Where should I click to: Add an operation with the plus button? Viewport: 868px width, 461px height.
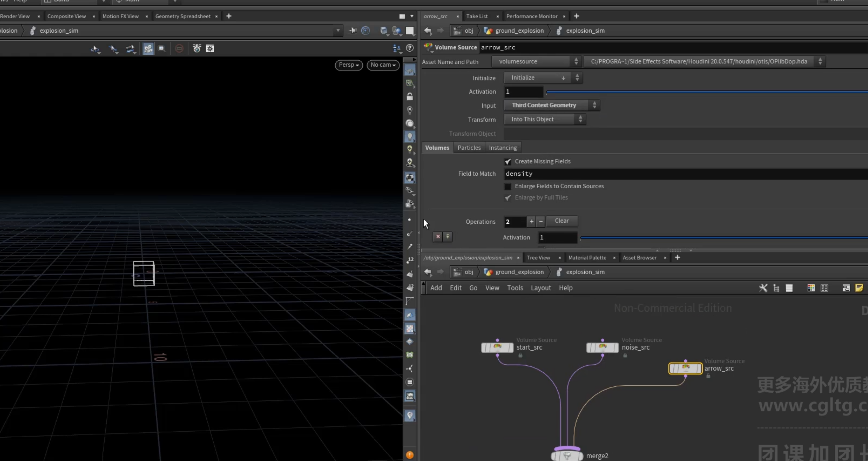tap(531, 221)
